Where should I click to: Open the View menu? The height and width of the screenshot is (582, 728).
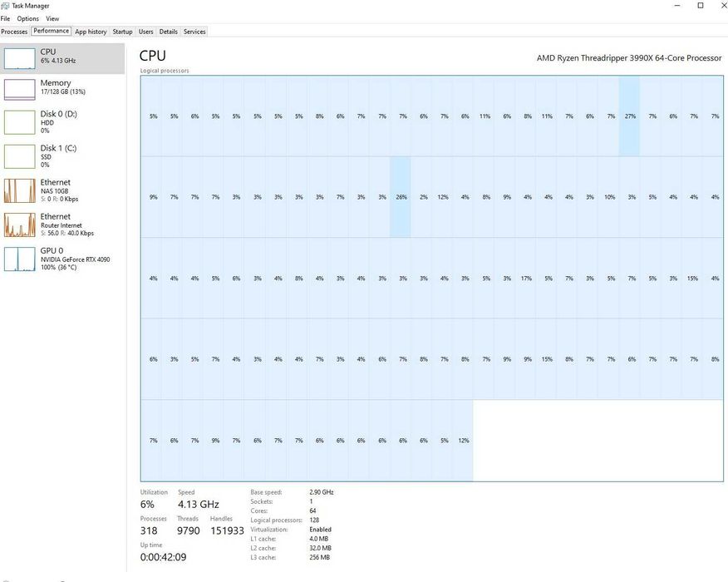coord(52,18)
